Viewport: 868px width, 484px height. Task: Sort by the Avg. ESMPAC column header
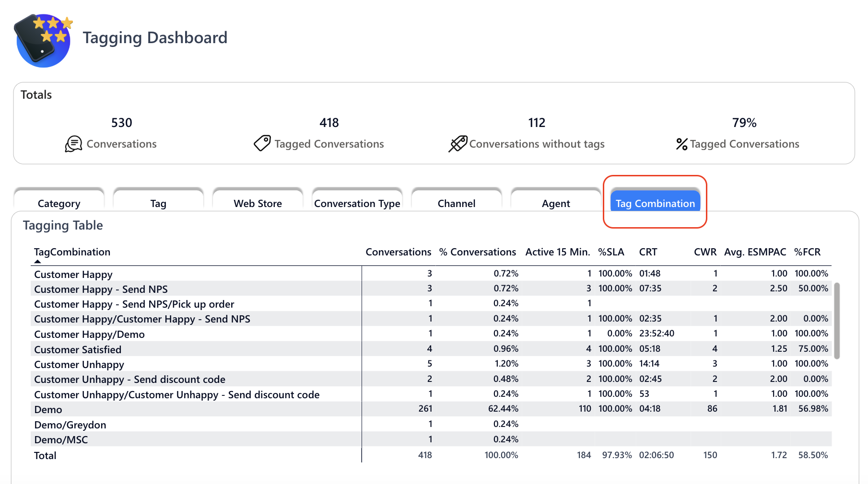click(x=755, y=252)
